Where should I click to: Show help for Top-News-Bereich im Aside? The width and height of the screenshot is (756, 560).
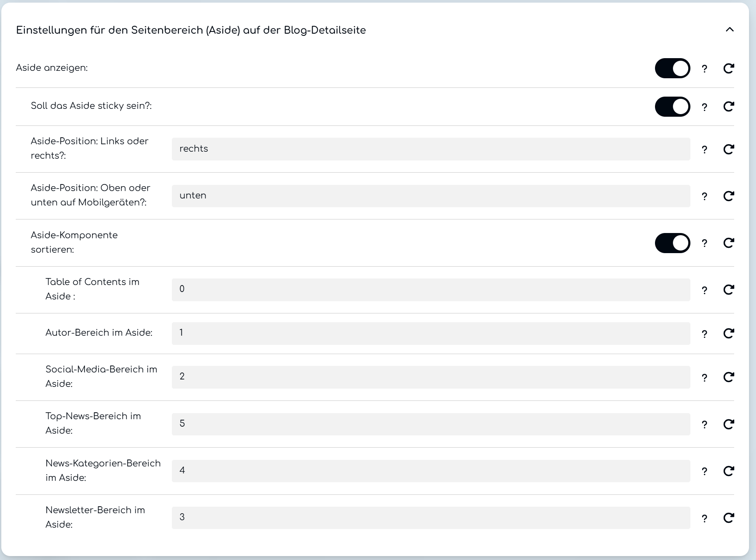[x=704, y=424]
